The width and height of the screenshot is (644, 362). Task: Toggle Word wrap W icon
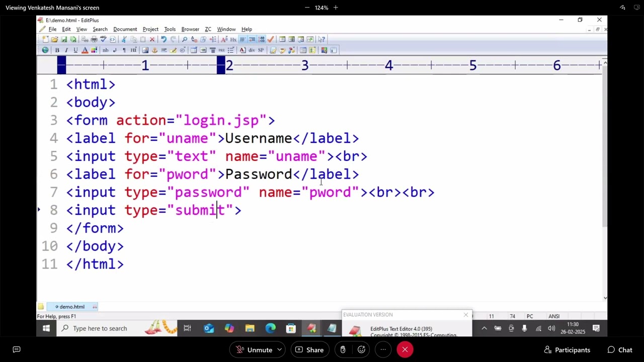point(243,39)
